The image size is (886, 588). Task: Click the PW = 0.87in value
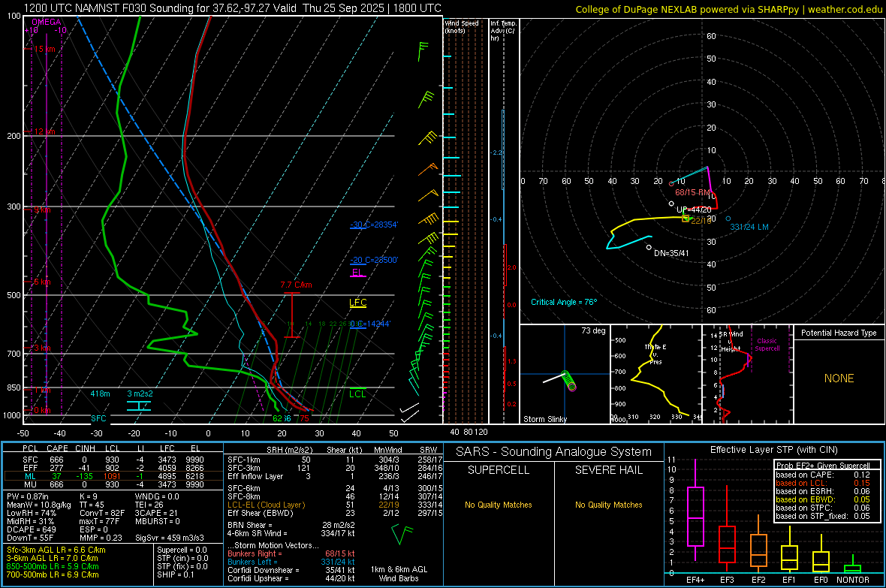click(x=28, y=496)
